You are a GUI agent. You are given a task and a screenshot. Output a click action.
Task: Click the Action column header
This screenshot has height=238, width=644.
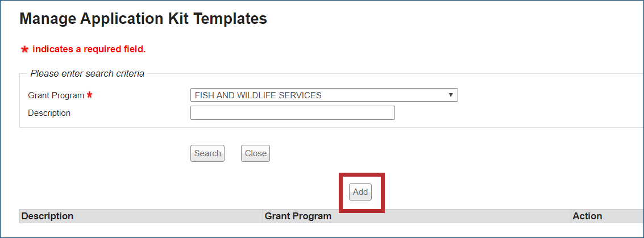click(x=587, y=216)
